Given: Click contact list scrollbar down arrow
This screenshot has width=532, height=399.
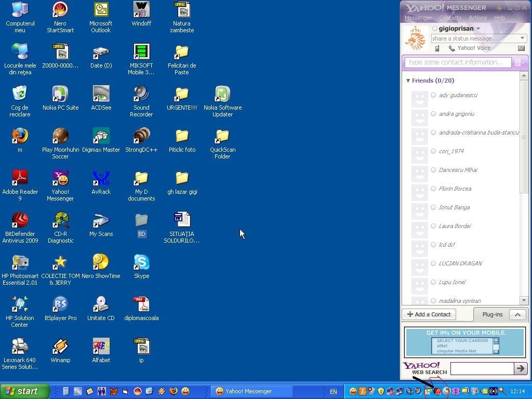Looking at the screenshot, I should point(524,301).
